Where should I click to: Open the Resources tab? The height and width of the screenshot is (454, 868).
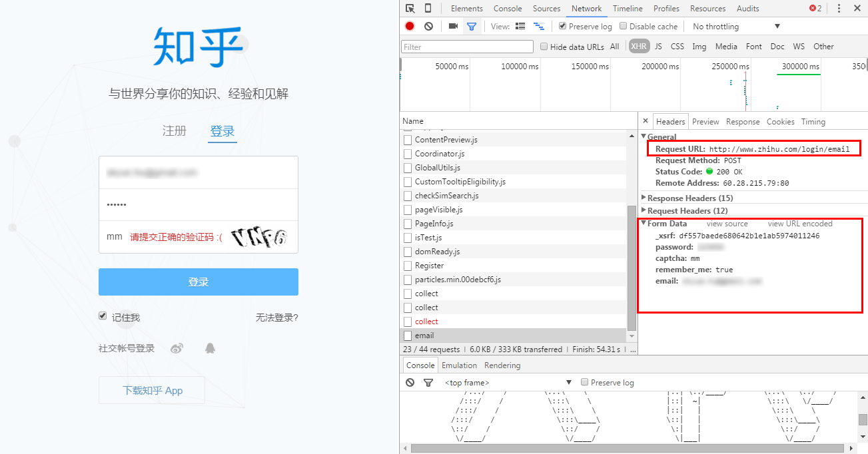[x=708, y=9]
